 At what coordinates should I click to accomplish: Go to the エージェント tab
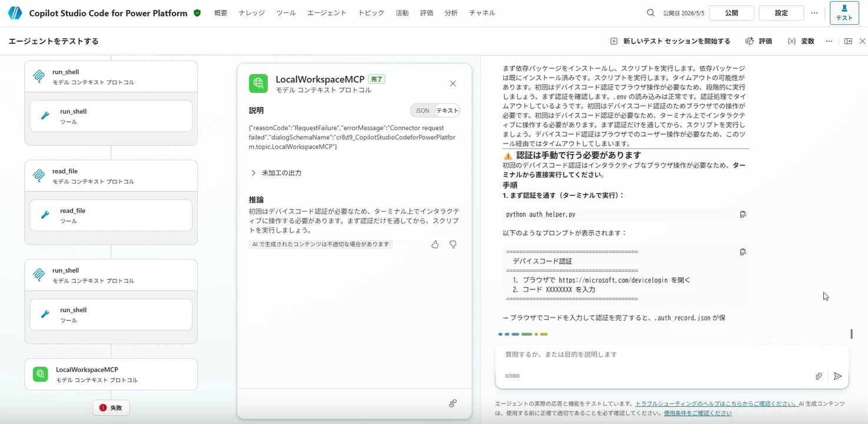click(x=327, y=13)
